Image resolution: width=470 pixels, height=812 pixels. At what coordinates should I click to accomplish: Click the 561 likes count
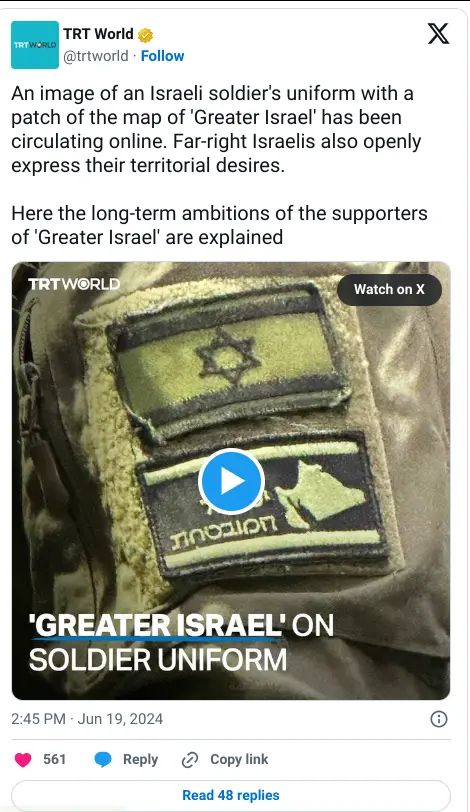coord(54,760)
